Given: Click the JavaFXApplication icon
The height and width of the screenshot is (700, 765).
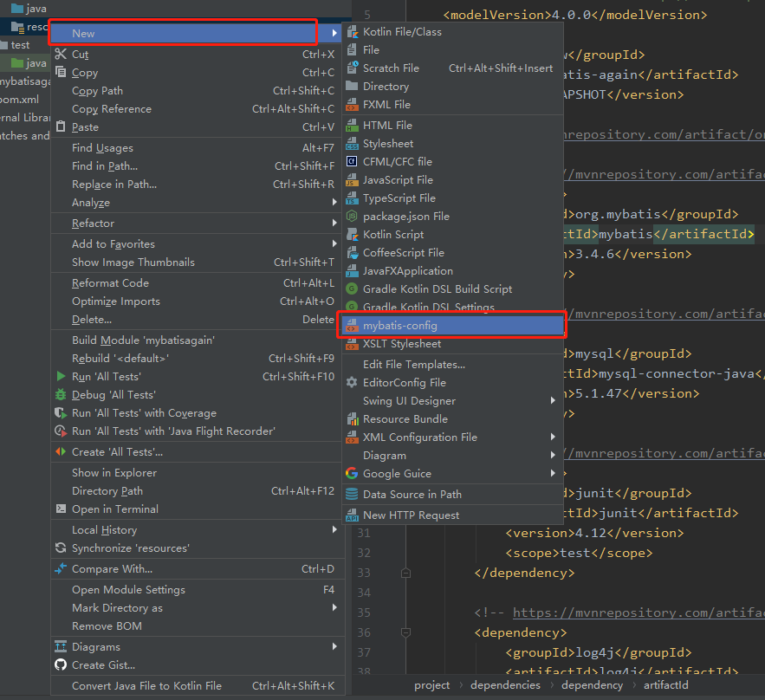Looking at the screenshot, I should (352, 271).
